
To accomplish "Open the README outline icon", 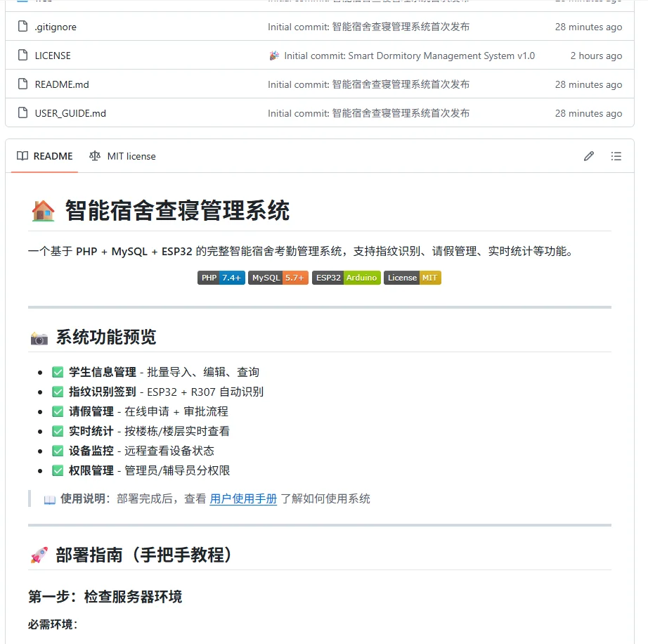I will (x=616, y=156).
